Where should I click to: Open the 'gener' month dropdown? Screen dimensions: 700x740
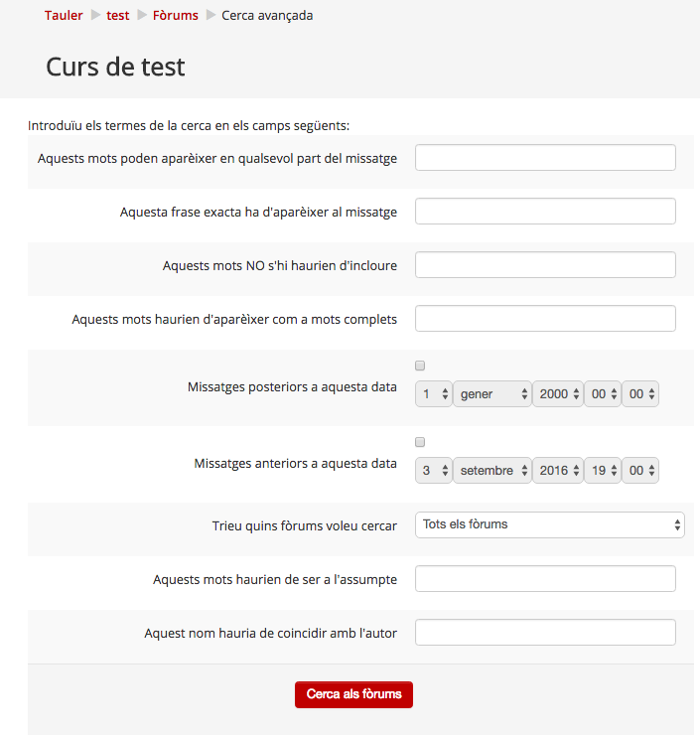492,394
